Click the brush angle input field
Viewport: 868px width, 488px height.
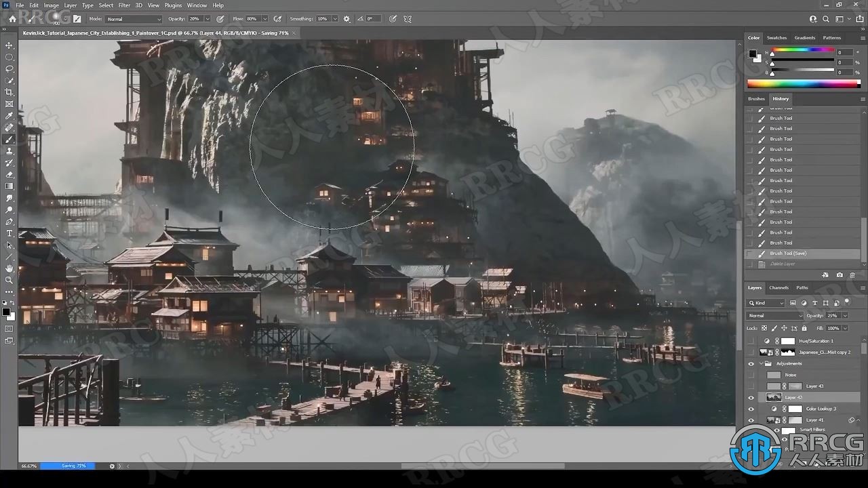tap(374, 19)
